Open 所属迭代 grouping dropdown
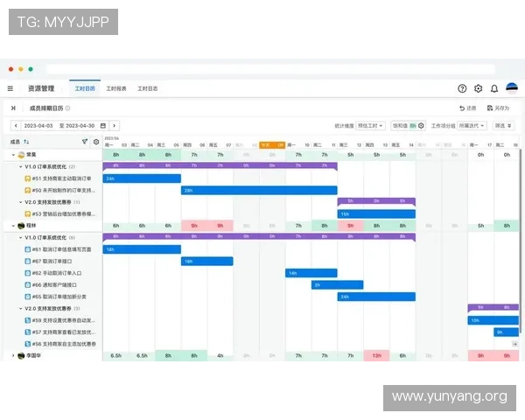The width and height of the screenshot is (525, 420). pyautogui.click(x=472, y=126)
